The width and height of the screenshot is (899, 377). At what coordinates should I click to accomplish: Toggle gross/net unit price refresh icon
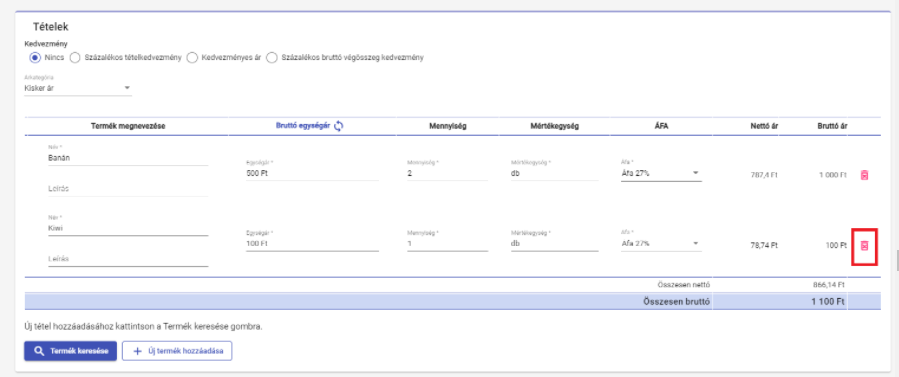click(338, 127)
